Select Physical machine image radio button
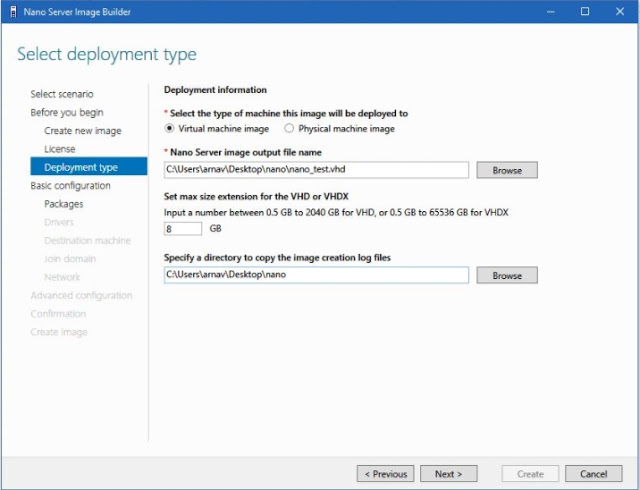This screenshot has height=490, width=640. (290, 128)
